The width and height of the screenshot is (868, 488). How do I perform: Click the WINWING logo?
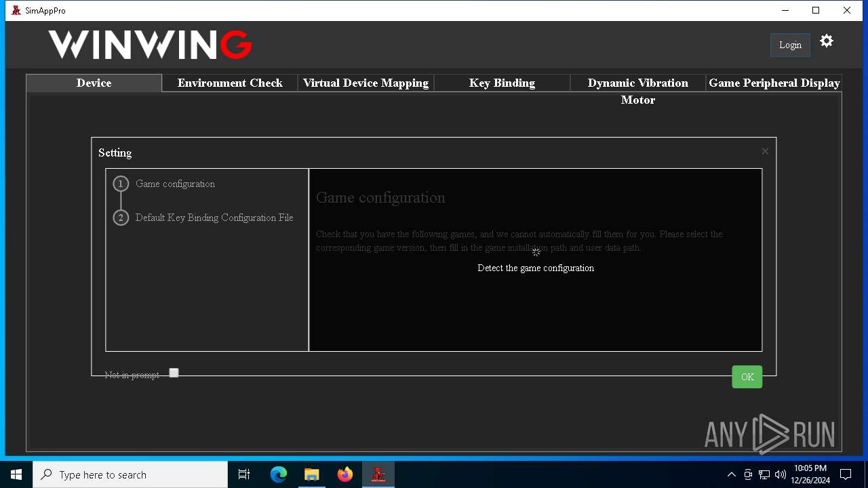(x=150, y=45)
